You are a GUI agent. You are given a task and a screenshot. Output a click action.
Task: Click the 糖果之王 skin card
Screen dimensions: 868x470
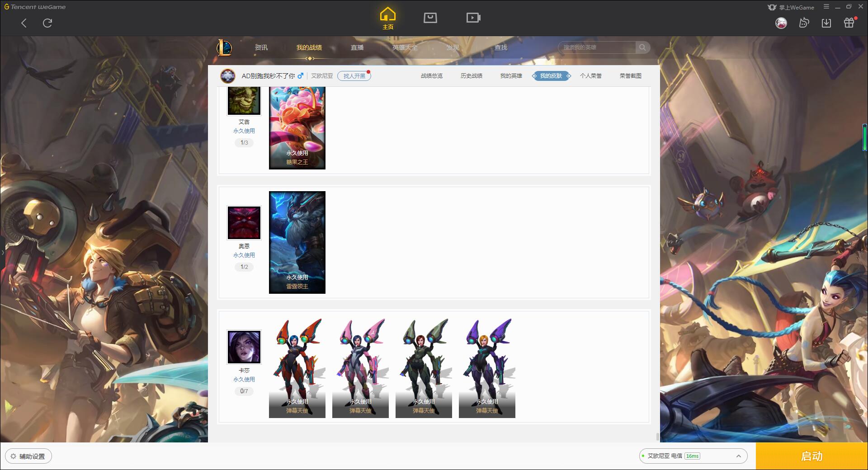[297, 128]
